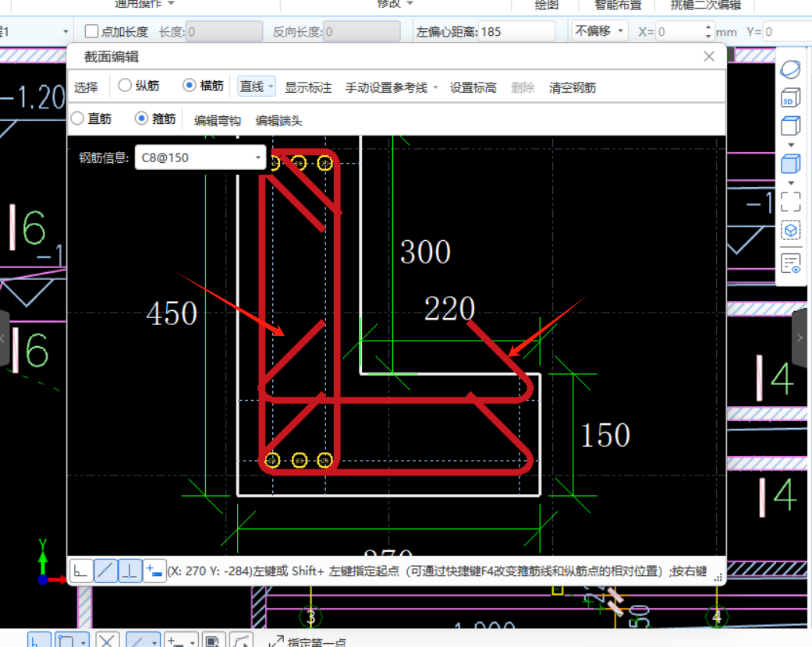Image resolution: width=812 pixels, height=647 pixels.
Task: Click the intersection snap X icon in the main status bar
Action: tap(107, 641)
